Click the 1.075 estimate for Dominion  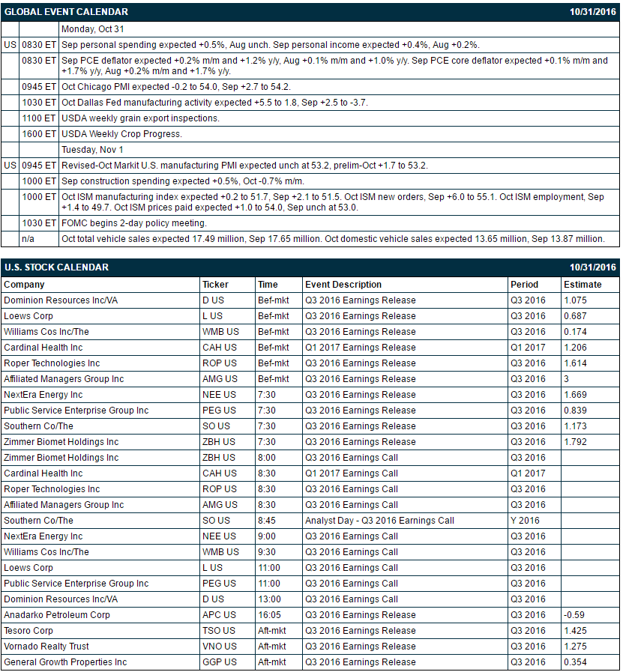coord(576,300)
